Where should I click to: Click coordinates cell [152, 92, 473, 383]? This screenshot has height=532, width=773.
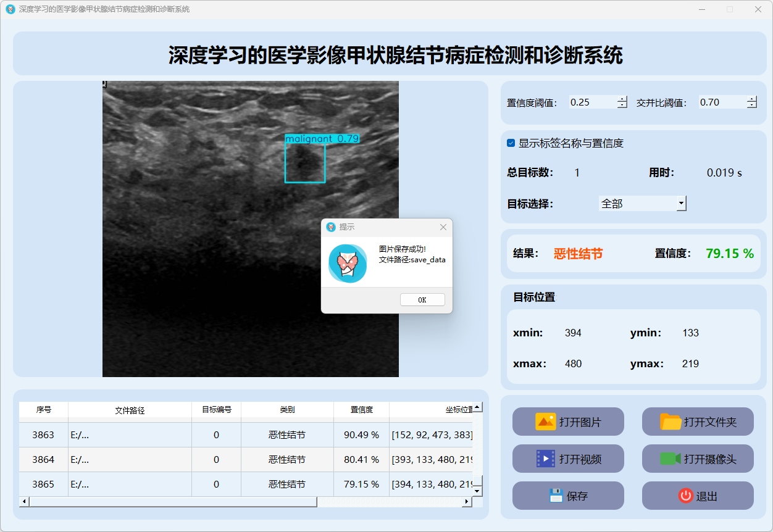[431, 435]
